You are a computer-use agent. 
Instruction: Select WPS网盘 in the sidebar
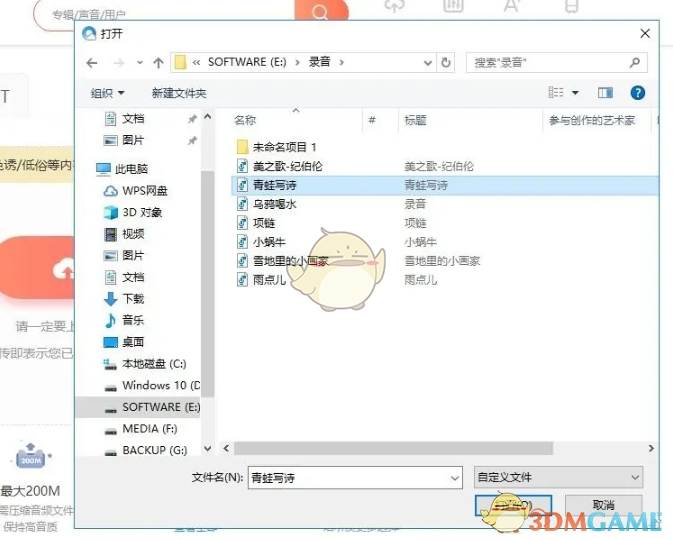(144, 190)
